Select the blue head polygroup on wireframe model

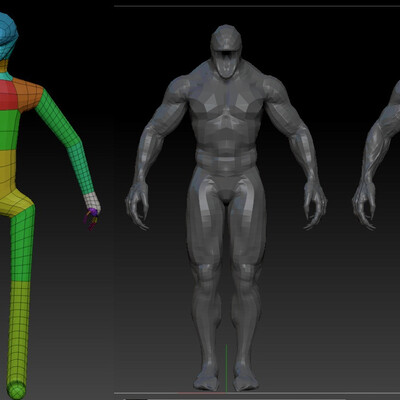7,36
